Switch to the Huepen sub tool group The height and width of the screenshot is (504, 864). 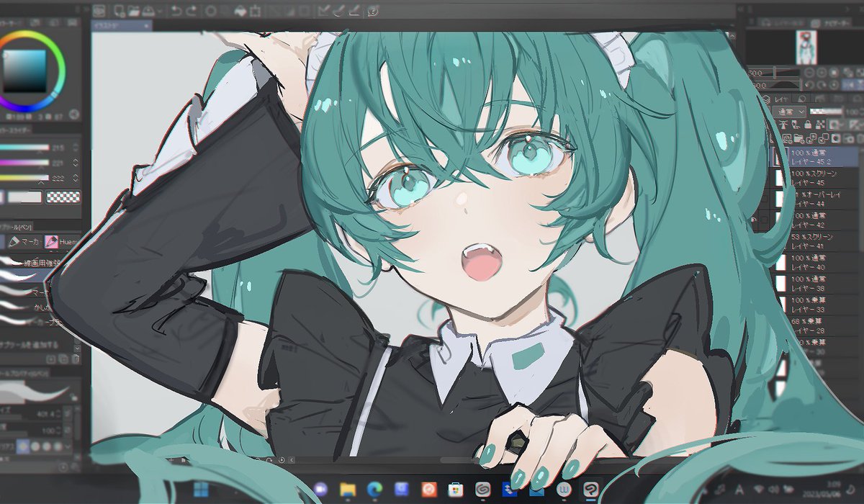click(63, 241)
